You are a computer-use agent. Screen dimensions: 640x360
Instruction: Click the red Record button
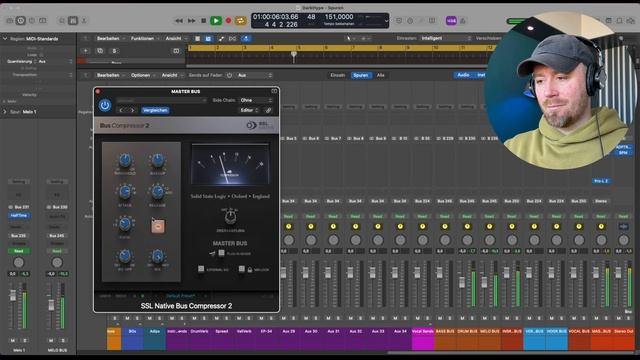229,21
